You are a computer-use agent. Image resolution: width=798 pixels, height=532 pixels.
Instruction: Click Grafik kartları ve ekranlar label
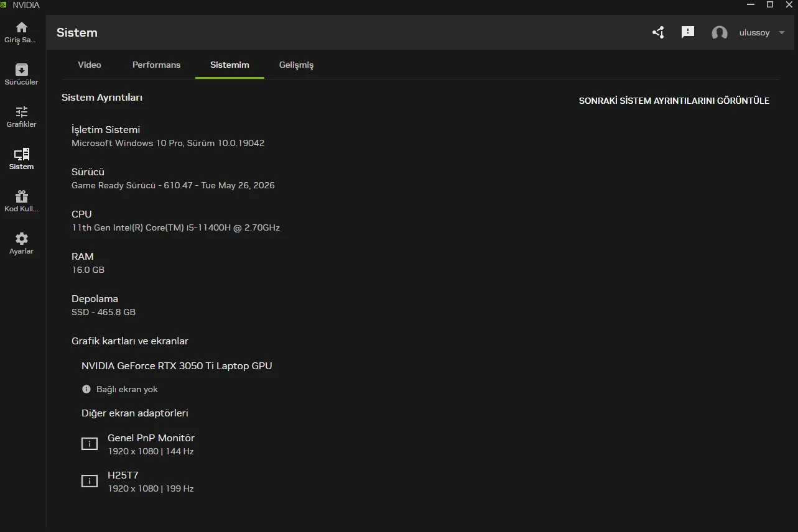[x=130, y=341]
